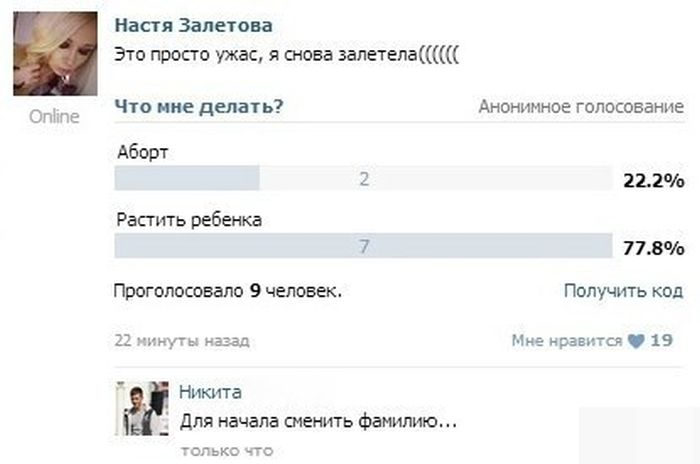Open the Настя Залетова profile name link
This screenshot has height=464, width=700.
click(x=193, y=25)
